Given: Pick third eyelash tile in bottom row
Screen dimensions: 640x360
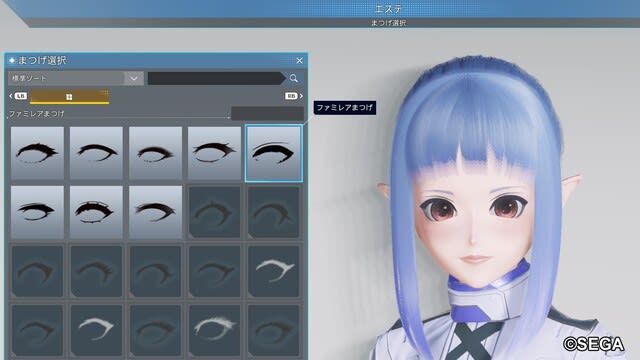Looking at the screenshot, I should pyautogui.click(x=155, y=330).
